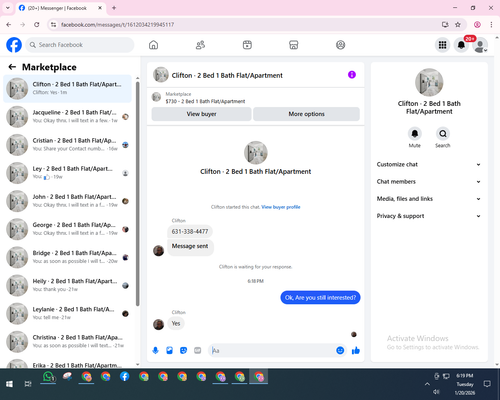
Task: Open the notifications bell with 20+ badge
Action: click(x=461, y=45)
